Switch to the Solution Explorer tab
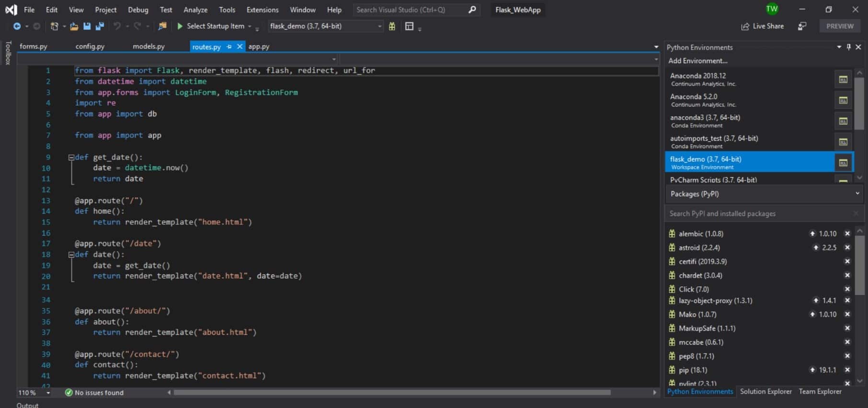This screenshot has width=868, height=408. coord(765,392)
